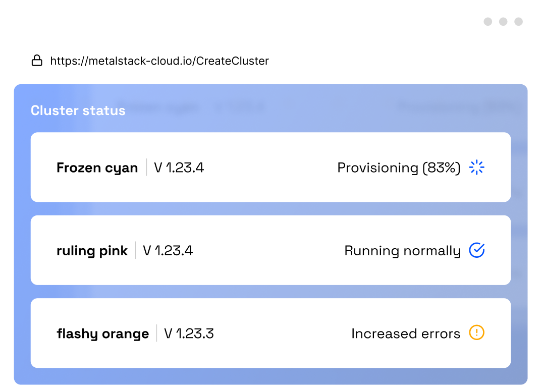Open the ruling pink cluster name
Image resolution: width=542 pixels, height=392 pixels.
click(92, 251)
